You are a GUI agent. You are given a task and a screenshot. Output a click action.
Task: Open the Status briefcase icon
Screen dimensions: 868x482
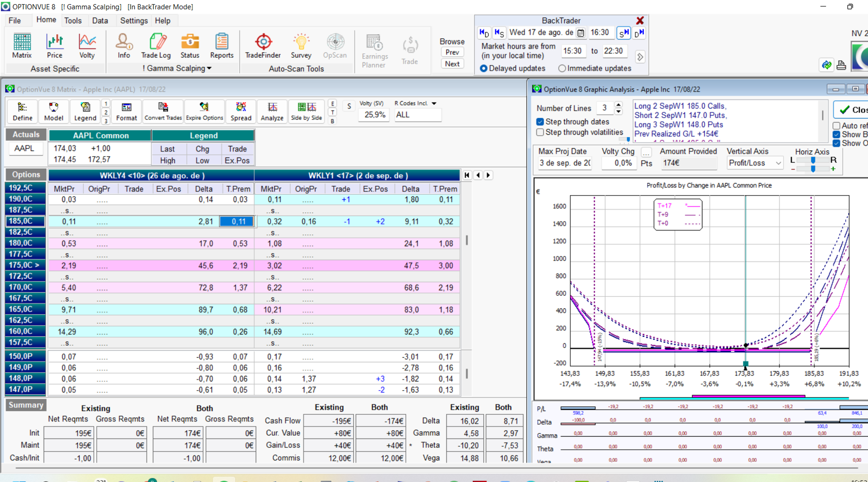[x=190, y=46]
